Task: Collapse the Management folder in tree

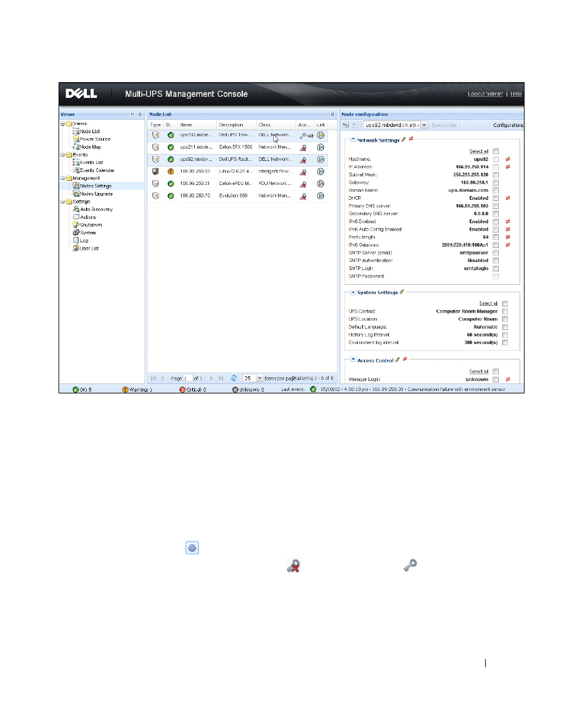Action: click(63, 178)
